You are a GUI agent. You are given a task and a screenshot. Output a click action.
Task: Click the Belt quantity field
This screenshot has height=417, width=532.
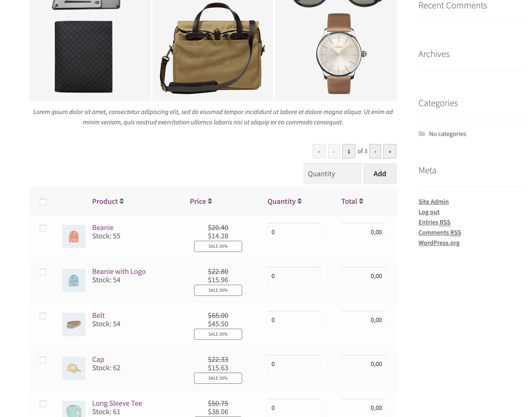tap(294, 320)
